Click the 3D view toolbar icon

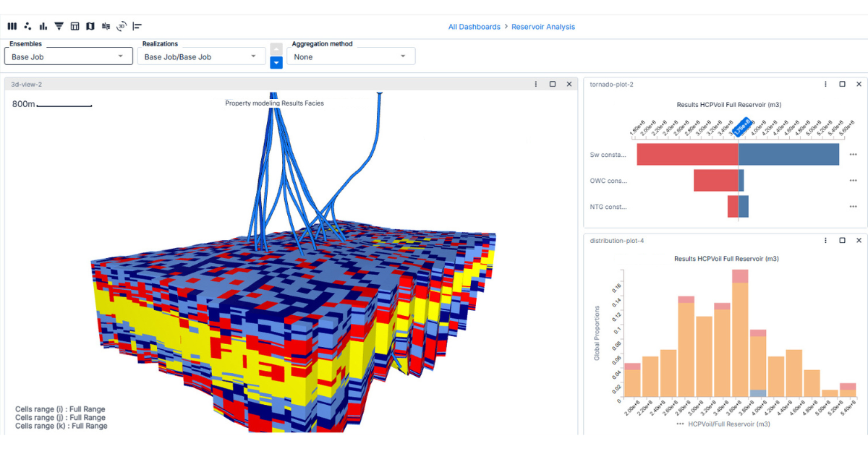tap(122, 27)
